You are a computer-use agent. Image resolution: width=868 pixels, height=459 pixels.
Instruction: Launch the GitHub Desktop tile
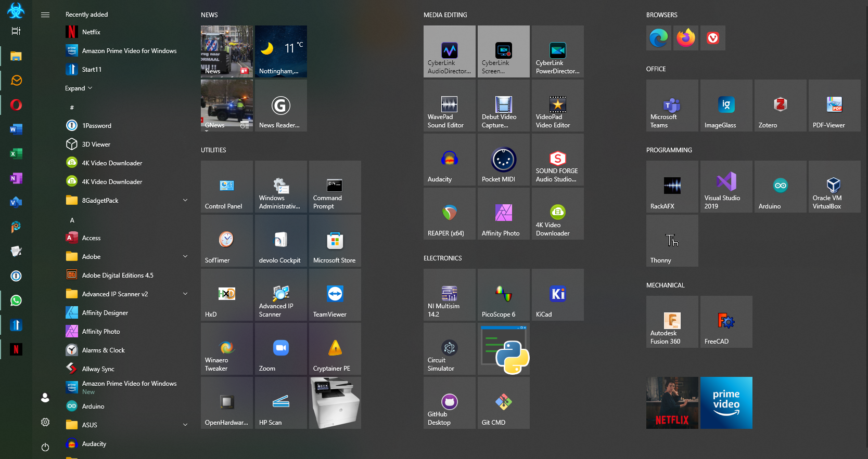pos(450,403)
